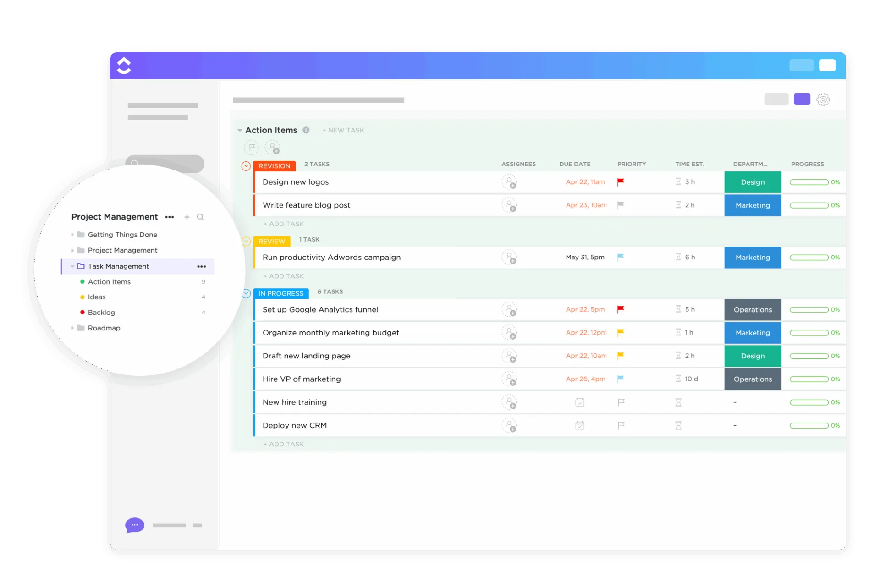Click progress bar for Draft new landing page

809,356
